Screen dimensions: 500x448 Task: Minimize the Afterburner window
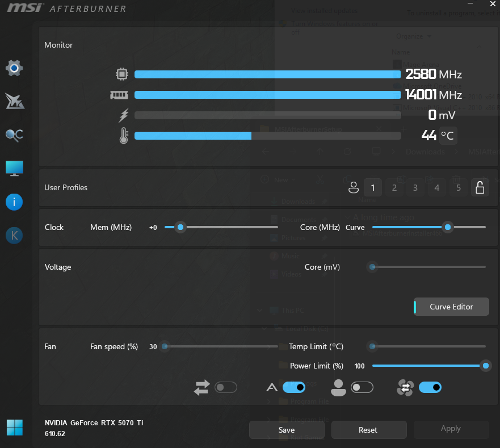coord(470,3)
